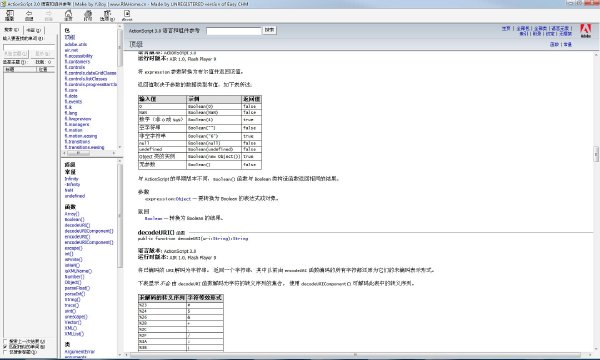Click the search button beside header search box
Image resolution: width=600 pixels, height=360 pixels.
[269, 30]
